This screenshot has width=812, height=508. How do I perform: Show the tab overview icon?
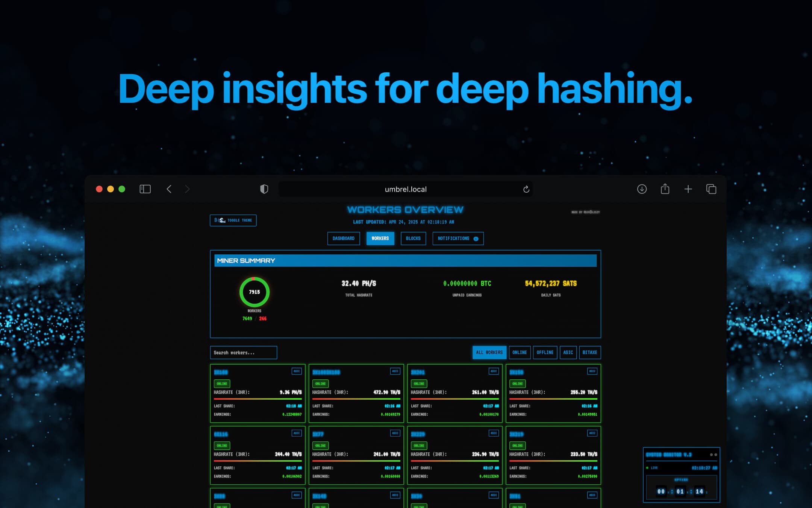[x=711, y=189]
